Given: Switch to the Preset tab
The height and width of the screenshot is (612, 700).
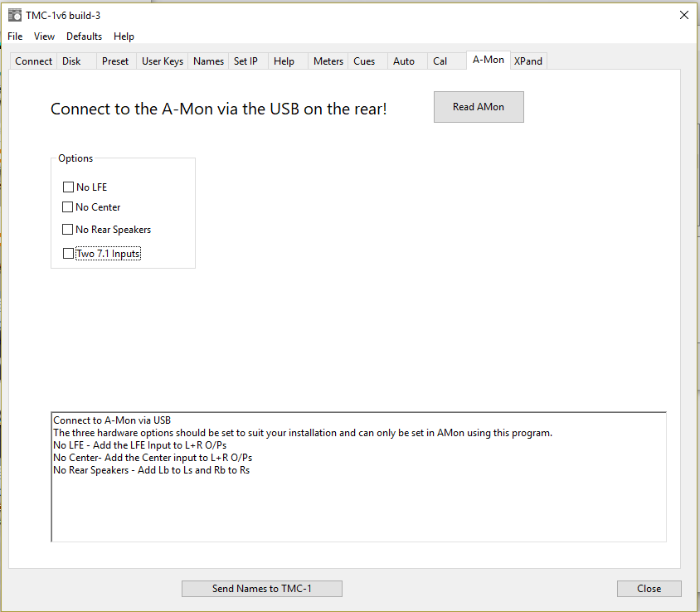Looking at the screenshot, I should coord(115,61).
